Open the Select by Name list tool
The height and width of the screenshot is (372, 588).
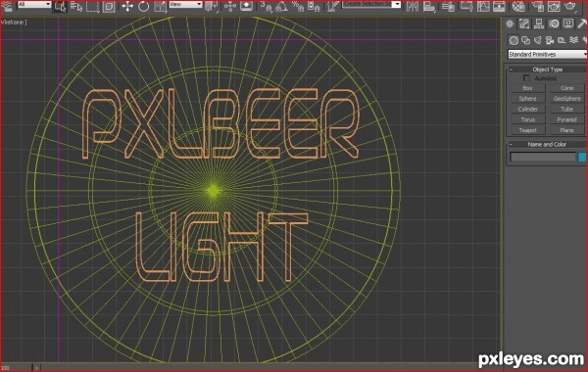76,7
